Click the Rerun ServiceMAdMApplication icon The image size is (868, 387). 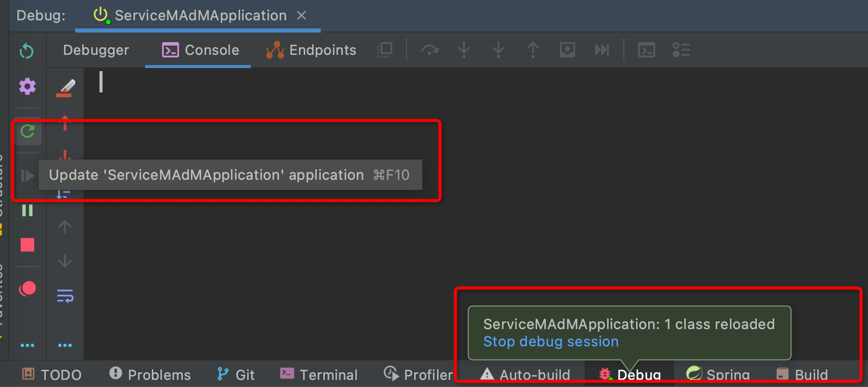click(26, 51)
